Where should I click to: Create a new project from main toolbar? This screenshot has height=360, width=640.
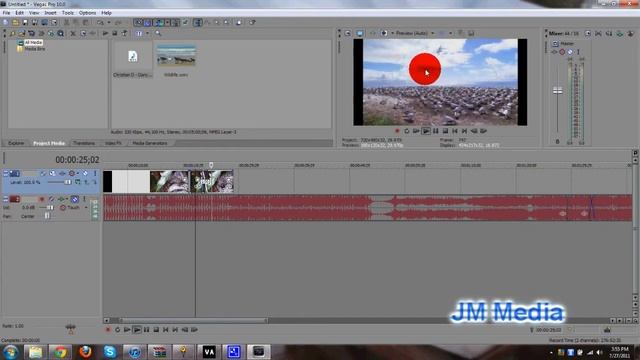click(x=6, y=22)
